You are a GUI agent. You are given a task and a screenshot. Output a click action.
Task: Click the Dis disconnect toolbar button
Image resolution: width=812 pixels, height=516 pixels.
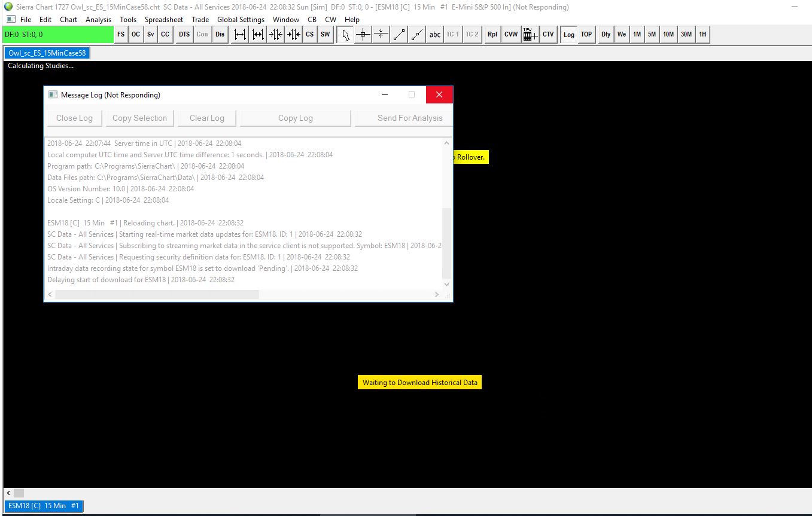220,35
